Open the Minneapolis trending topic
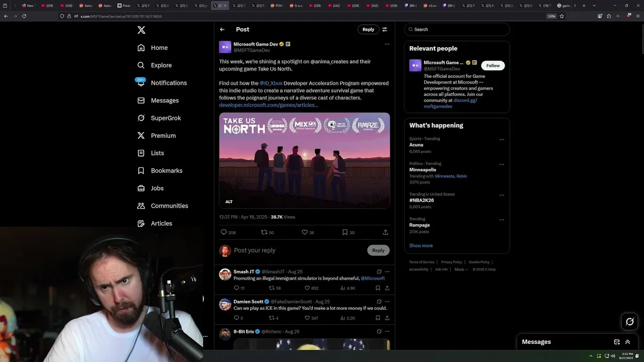This screenshot has width=644, height=362. 423,170
